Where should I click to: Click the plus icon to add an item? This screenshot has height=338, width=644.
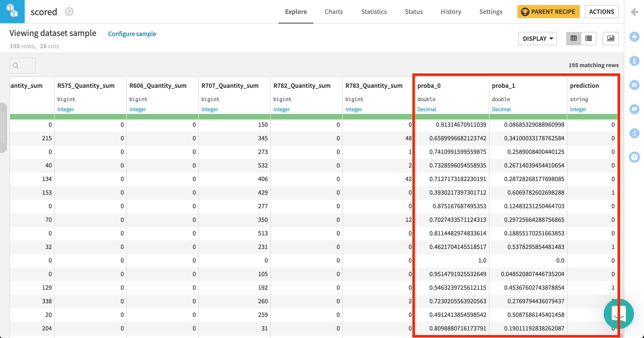point(634,37)
